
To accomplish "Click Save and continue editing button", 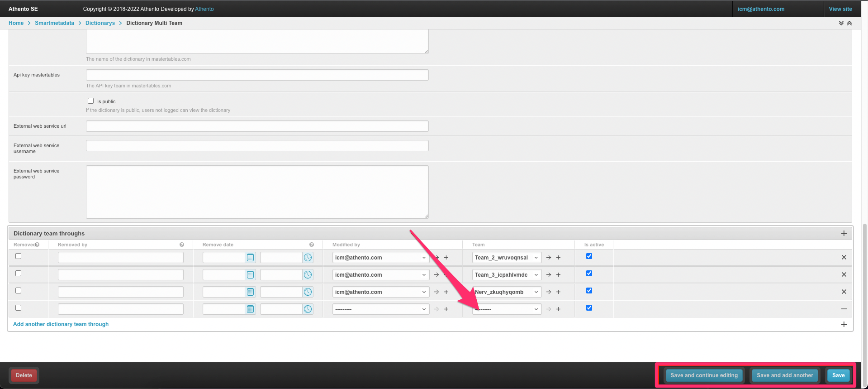I will [x=704, y=375].
